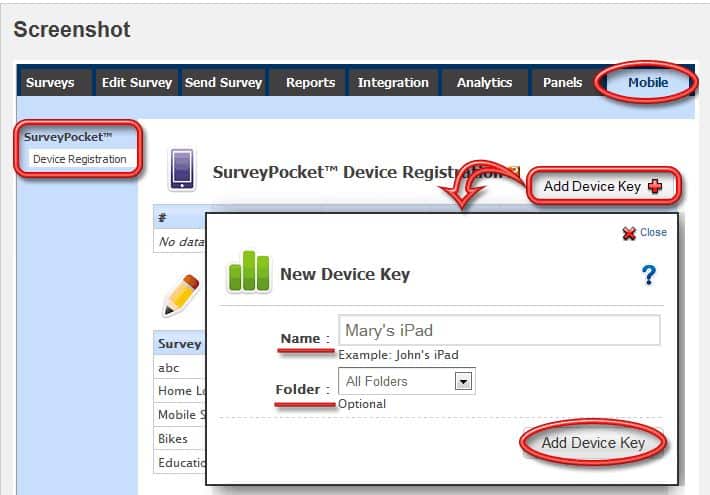The height and width of the screenshot is (495, 710).
Task: Switch to the Panels tab
Action: 562,82
